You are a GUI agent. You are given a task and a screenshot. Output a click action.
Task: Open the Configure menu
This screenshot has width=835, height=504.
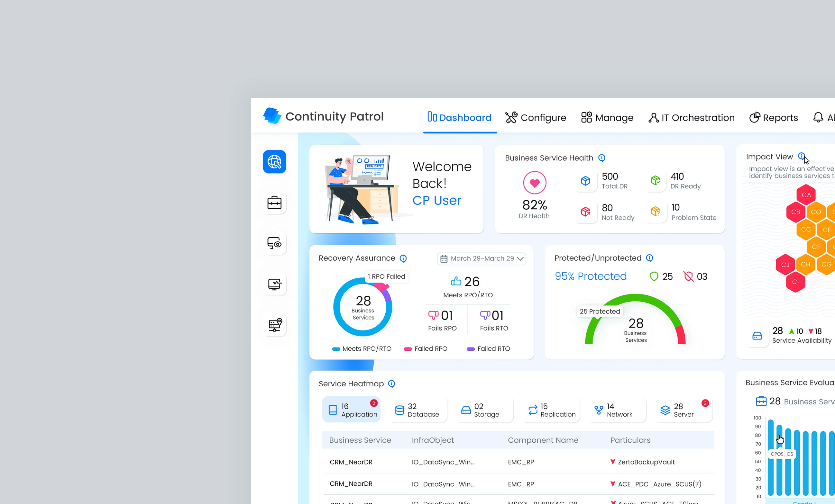pyautogui.click(x=536, y=118)
